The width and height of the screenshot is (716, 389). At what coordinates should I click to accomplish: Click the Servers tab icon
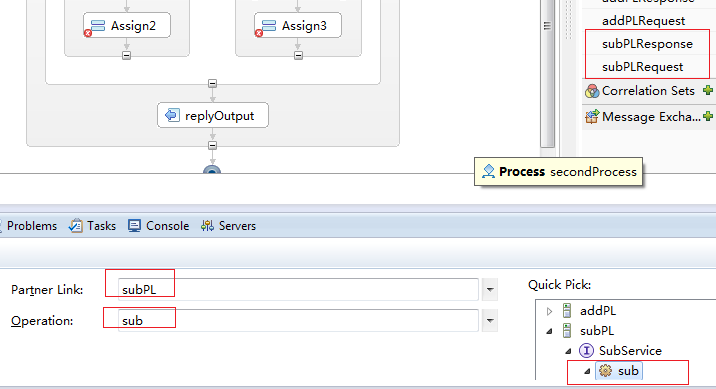click(x=207, y=226)
